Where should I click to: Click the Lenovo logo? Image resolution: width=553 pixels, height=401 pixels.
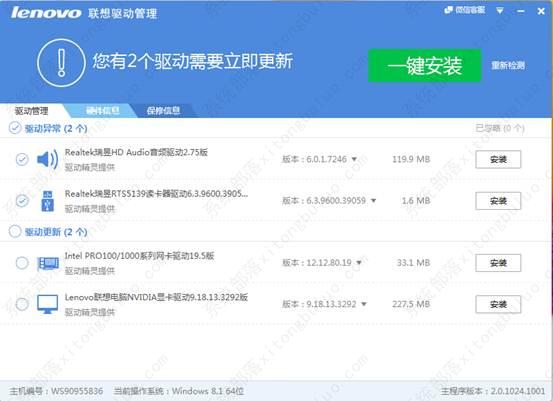click(46, 13)
